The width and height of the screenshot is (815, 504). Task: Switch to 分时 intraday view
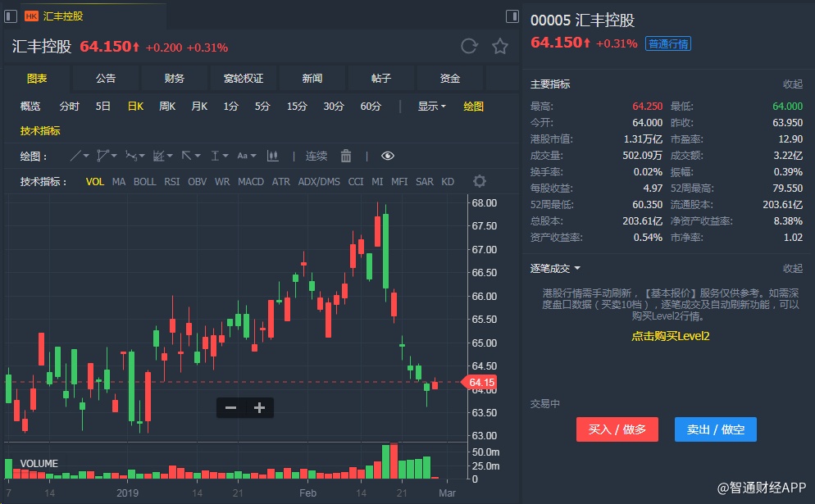[x=69, y=107]
